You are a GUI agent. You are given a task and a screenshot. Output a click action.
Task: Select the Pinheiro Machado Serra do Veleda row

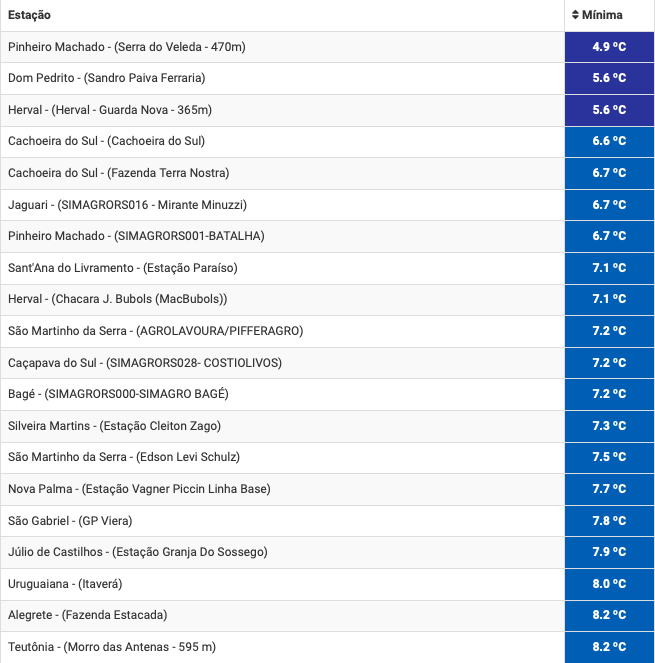pos(327,47)
